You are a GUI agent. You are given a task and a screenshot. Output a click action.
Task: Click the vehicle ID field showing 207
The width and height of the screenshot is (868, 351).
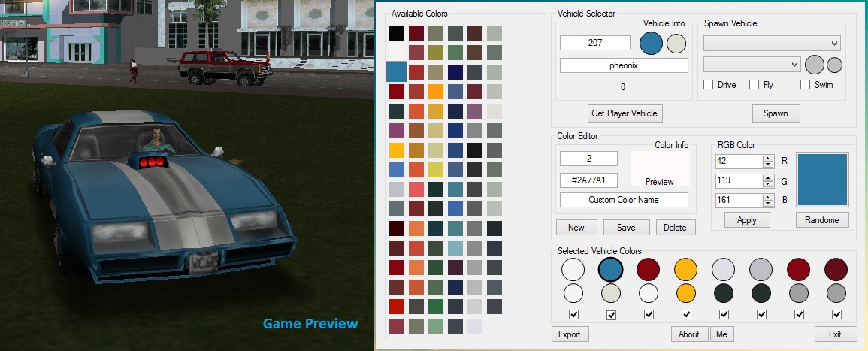[x=595, y=43]
